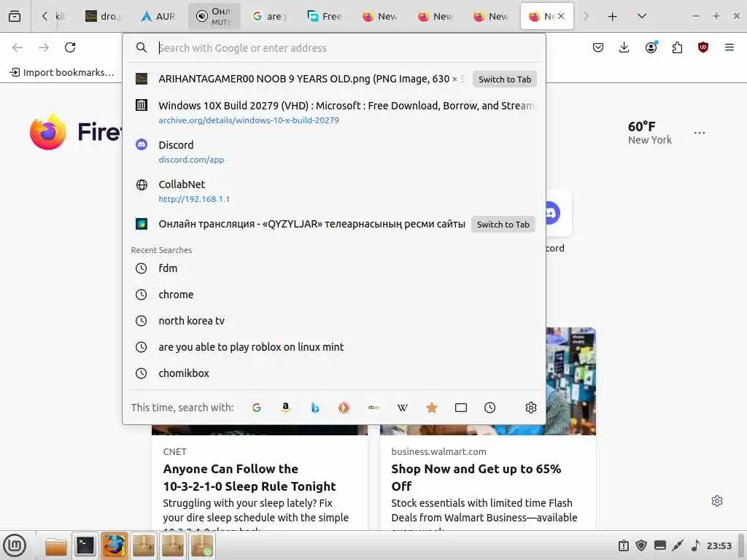The width and height of the screenshot is (747, 560).
Task: Open search settings gear in dropdown
Action: click(x=531, y=408)
